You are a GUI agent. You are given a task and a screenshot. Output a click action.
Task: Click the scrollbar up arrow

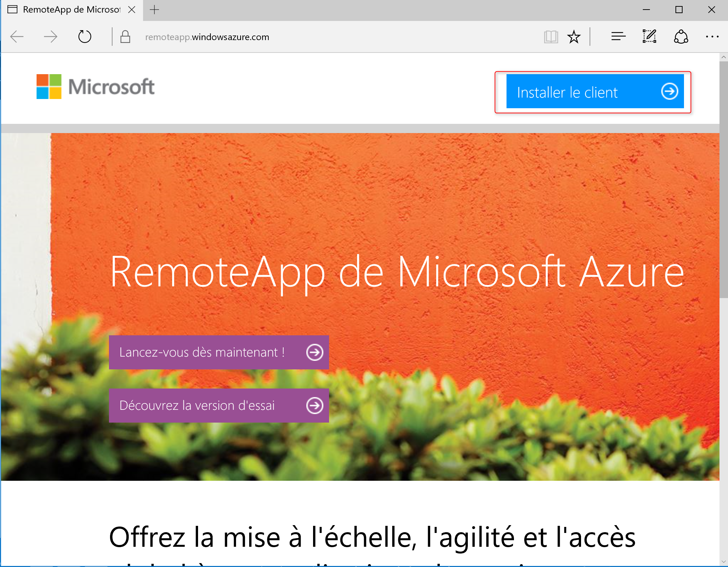pos(724,57)
